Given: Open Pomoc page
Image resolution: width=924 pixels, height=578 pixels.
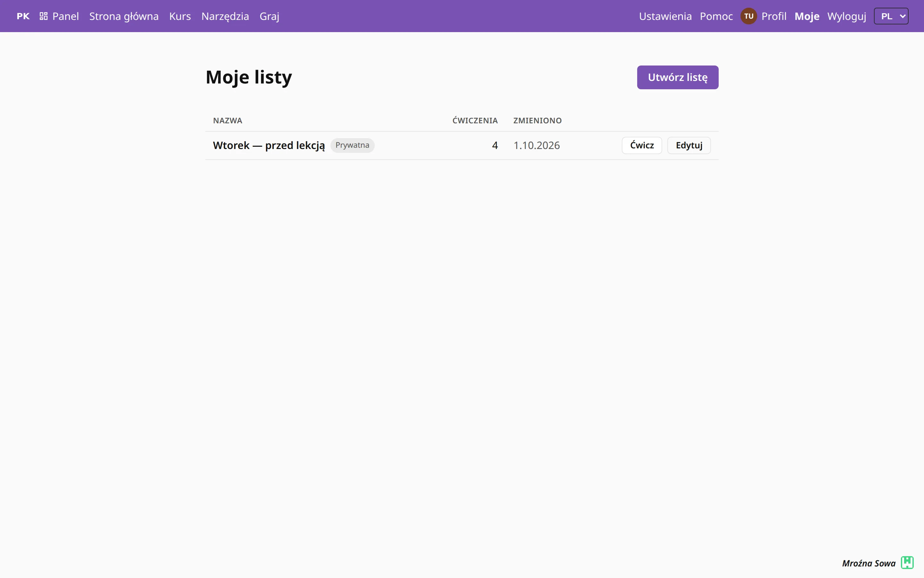Looking at the screenshot, I should (x=716, y=16).
